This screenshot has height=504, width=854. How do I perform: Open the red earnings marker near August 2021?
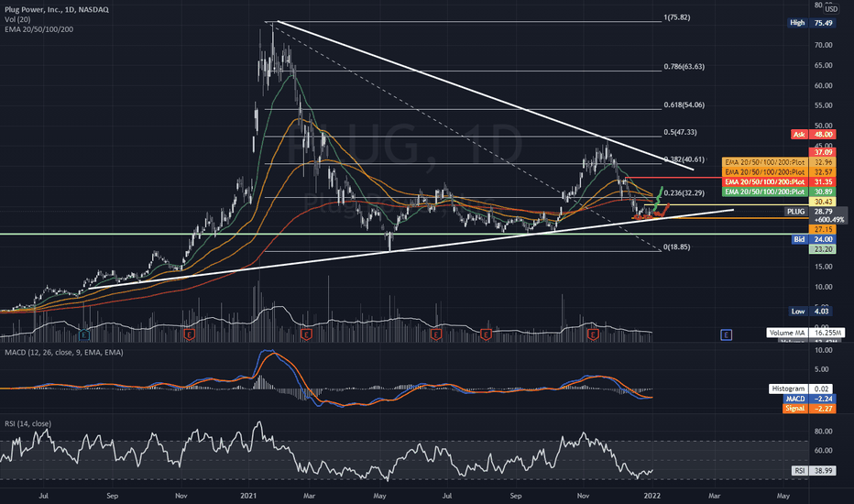click(x=486, y=334)
